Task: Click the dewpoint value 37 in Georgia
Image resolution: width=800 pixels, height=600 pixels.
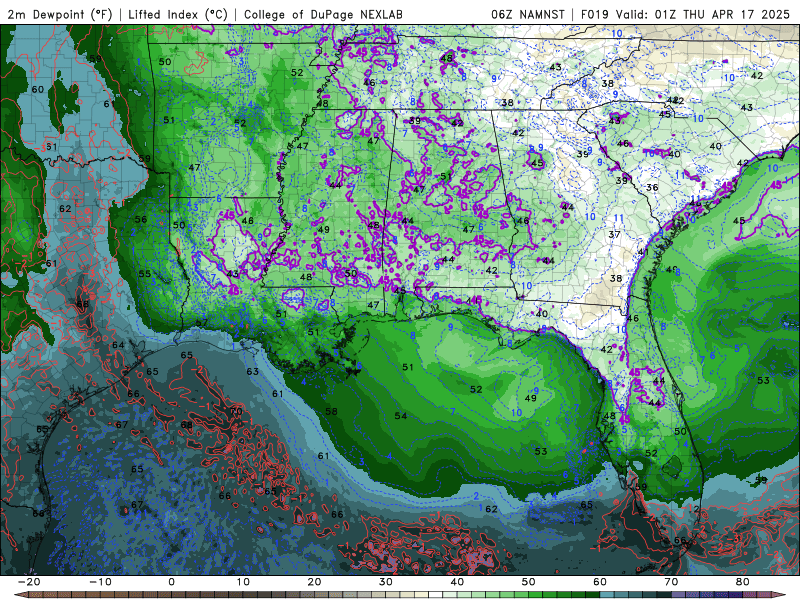Action: click(x=614, y=234)
